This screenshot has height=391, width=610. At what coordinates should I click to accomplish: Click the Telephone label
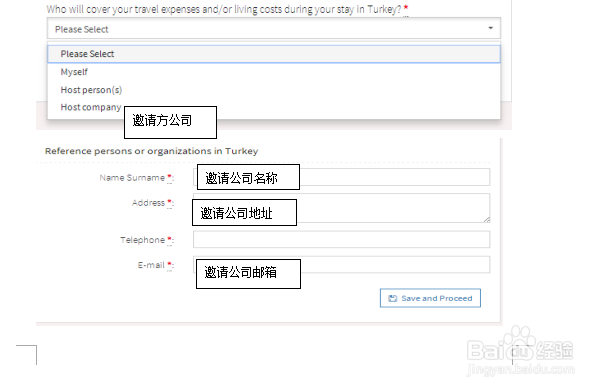(x=142, y=240)
